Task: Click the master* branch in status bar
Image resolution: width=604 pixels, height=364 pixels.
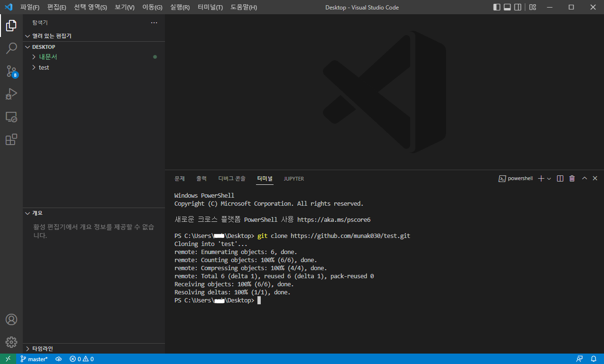Action: tap(34, 359)
